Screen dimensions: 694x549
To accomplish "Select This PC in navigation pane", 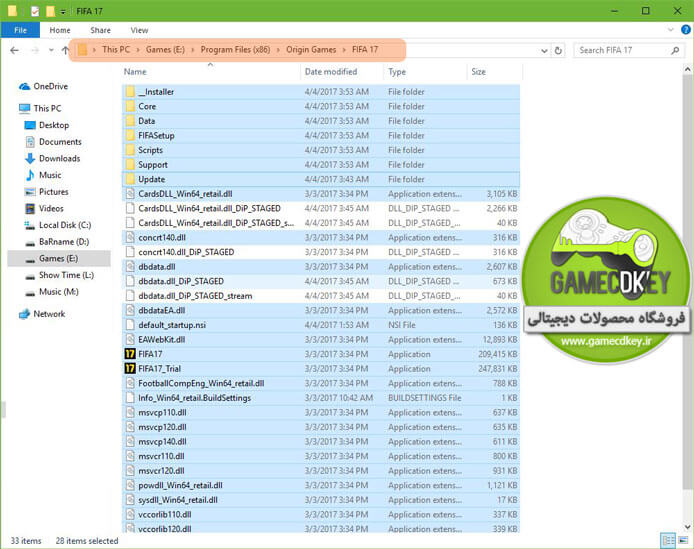I will click(x=40, y=108).
